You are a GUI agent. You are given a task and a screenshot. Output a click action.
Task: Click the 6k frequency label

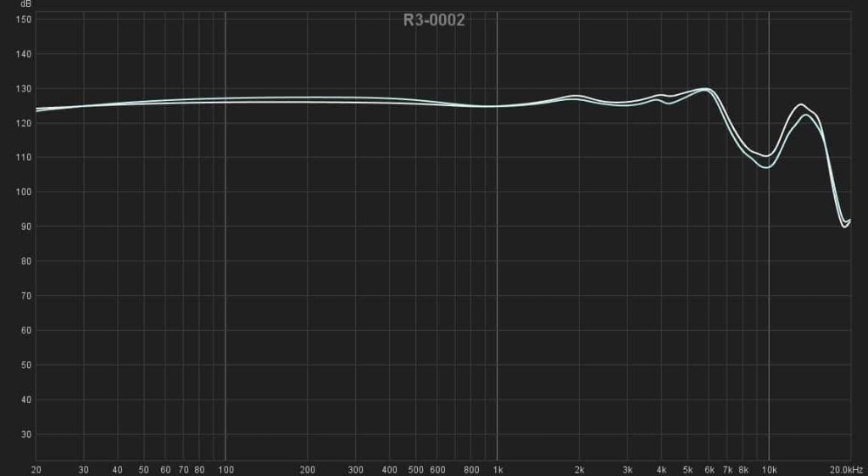[709, 470]
